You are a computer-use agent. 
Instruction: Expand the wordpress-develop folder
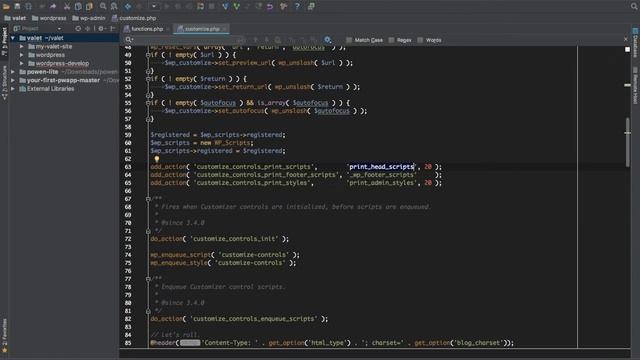(22, 63)
